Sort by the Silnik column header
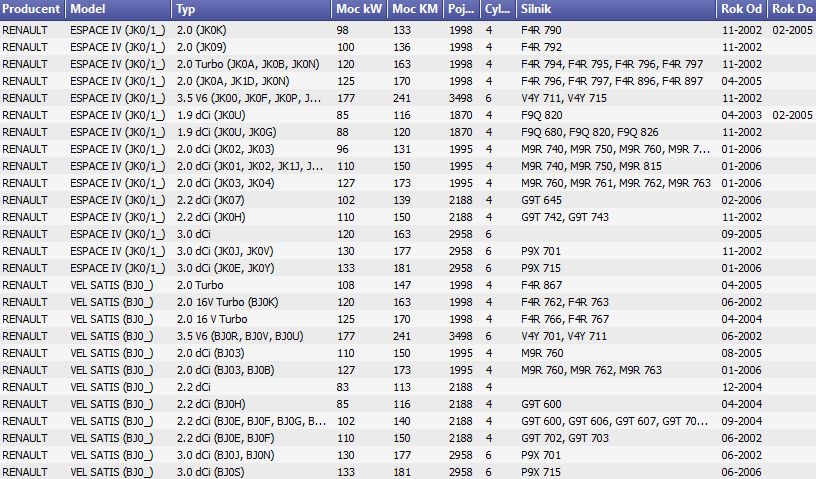The height and width of the screenshot is (479, 816). [x=617, y=9]
